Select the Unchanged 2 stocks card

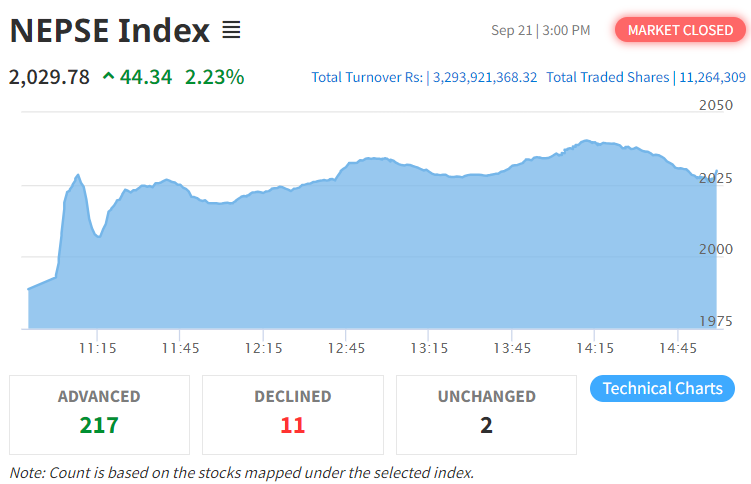pyautogui.click(x=486, y=414)
